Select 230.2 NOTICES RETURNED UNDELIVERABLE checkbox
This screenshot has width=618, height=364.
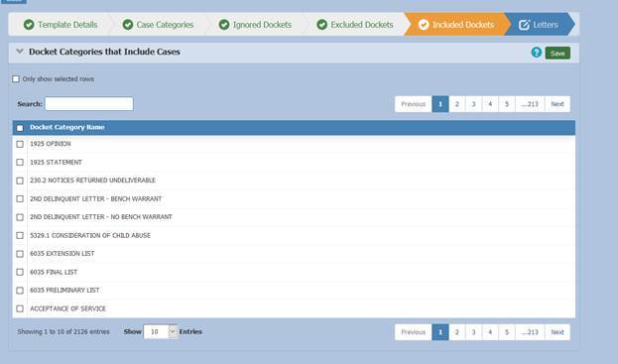tap(20, 181)
